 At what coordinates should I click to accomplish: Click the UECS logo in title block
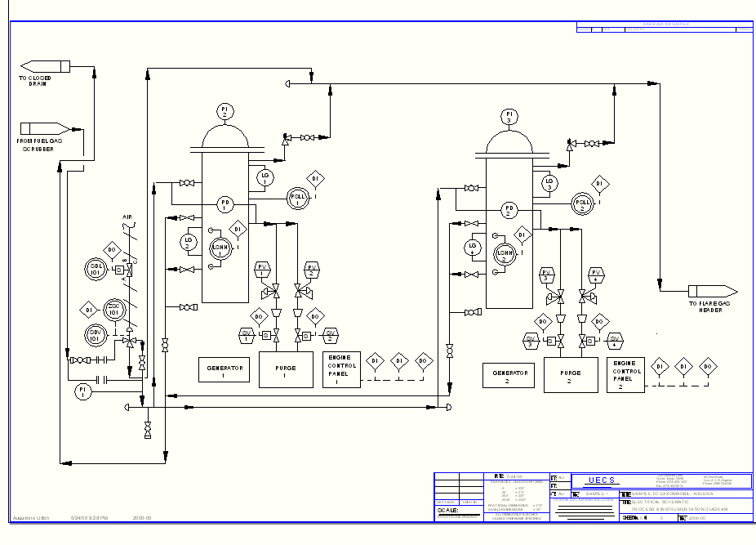coord(603,480)
